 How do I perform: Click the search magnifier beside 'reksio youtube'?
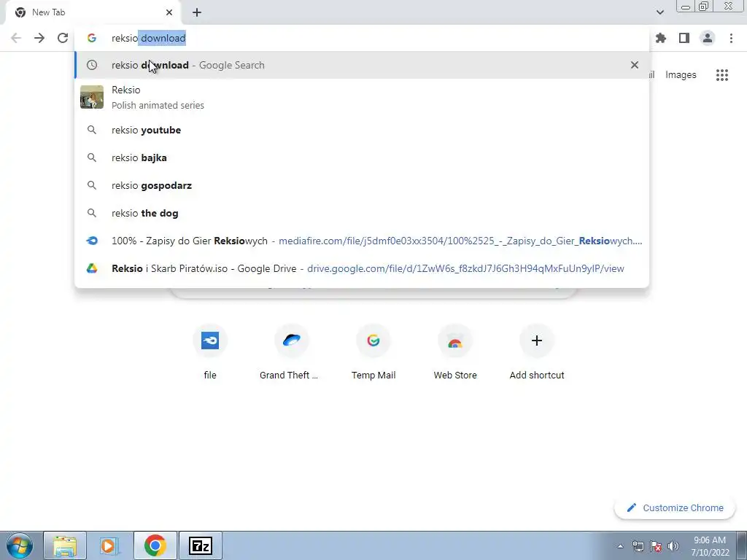[x=92, y=130]
